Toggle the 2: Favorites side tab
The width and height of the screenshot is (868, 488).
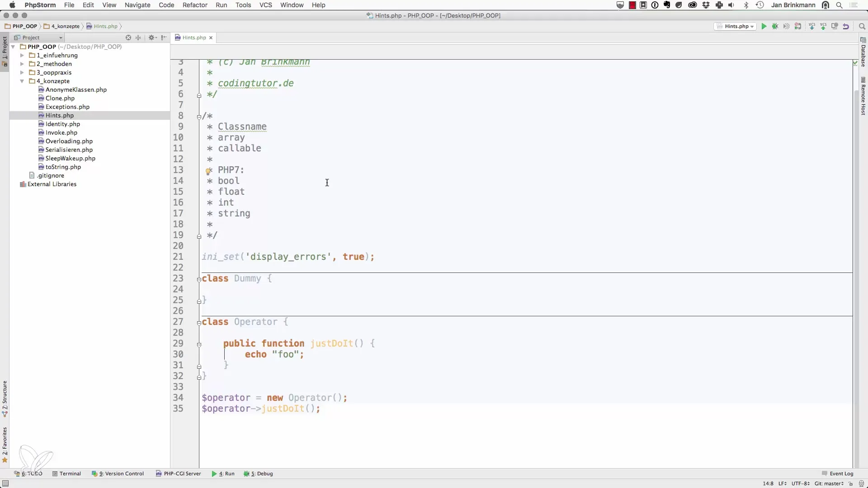coord(5,445)
